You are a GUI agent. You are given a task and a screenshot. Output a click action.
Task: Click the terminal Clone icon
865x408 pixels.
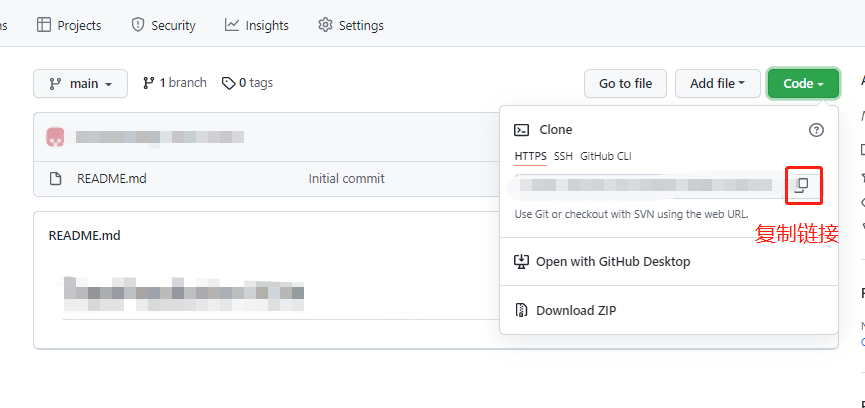pos(521,130)
